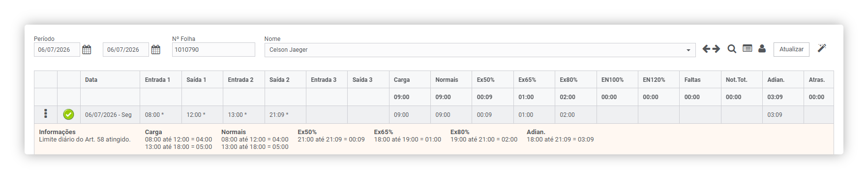Click the magnifier search icon
This screenshot has width=868, height=179.
[x=732, y=49]
